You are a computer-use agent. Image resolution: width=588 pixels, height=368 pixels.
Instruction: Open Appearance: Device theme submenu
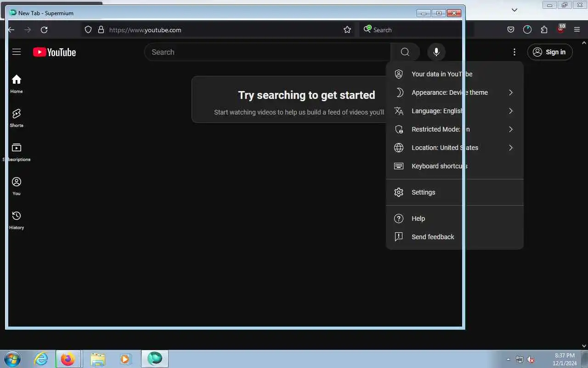[455, 92]
